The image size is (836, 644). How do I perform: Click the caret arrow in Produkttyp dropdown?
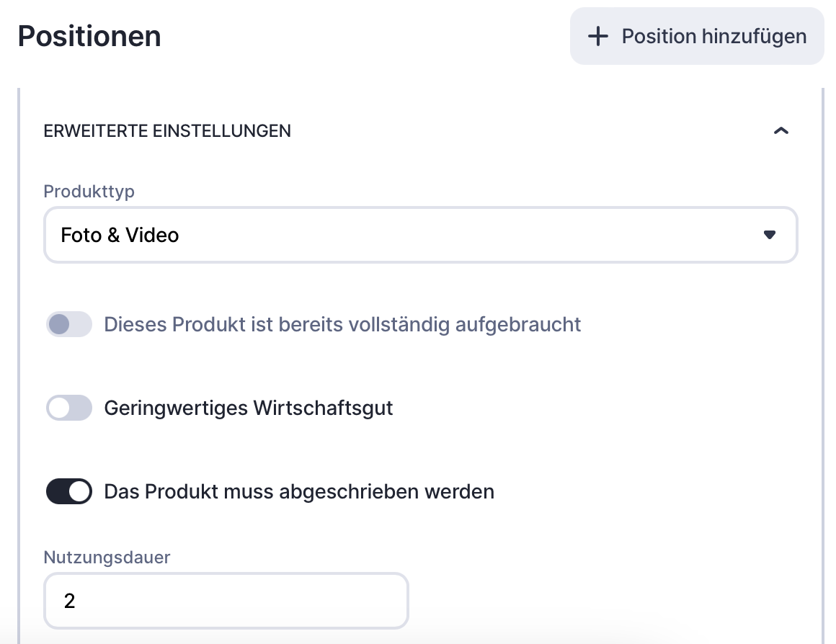(769, 235)
